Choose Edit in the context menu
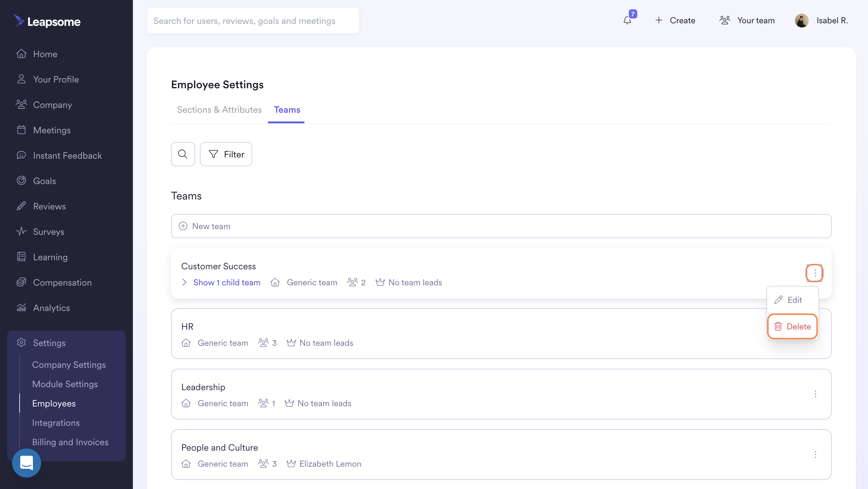 (x=792, y=300)
